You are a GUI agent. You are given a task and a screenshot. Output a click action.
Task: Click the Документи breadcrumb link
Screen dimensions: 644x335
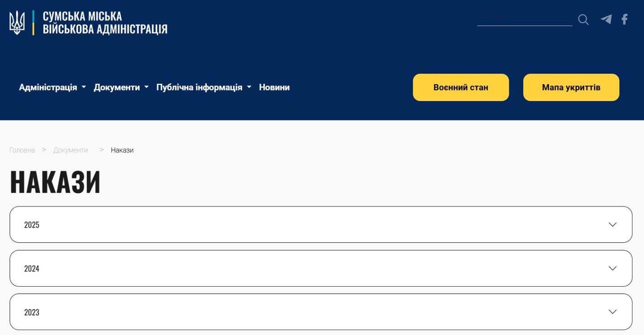70,150
